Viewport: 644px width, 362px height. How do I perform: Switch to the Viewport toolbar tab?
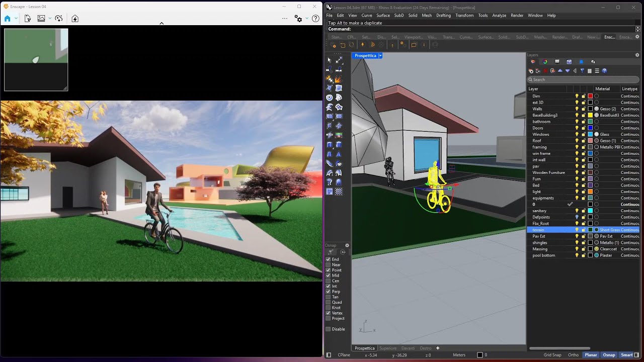(414, 37)
